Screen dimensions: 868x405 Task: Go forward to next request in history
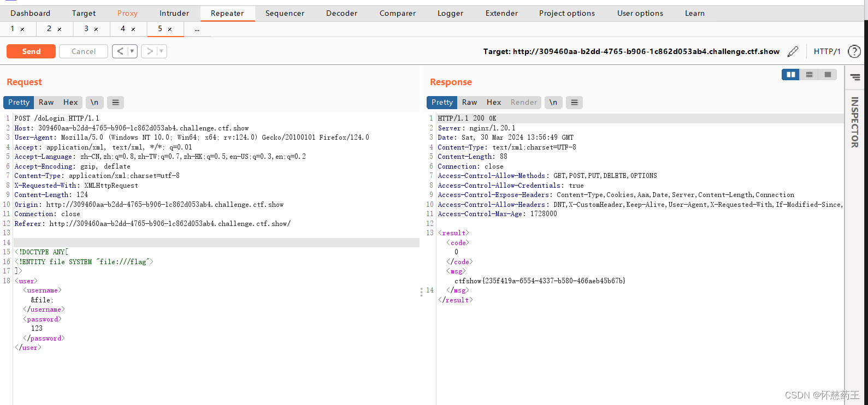[150, 51]
